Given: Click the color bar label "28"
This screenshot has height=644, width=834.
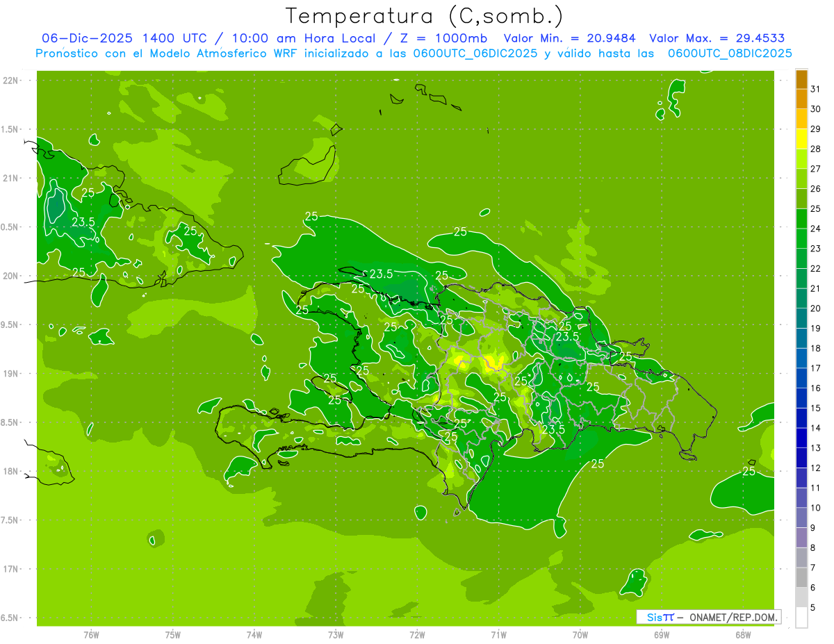Looking at the screenshot, I should pos(815,149).
